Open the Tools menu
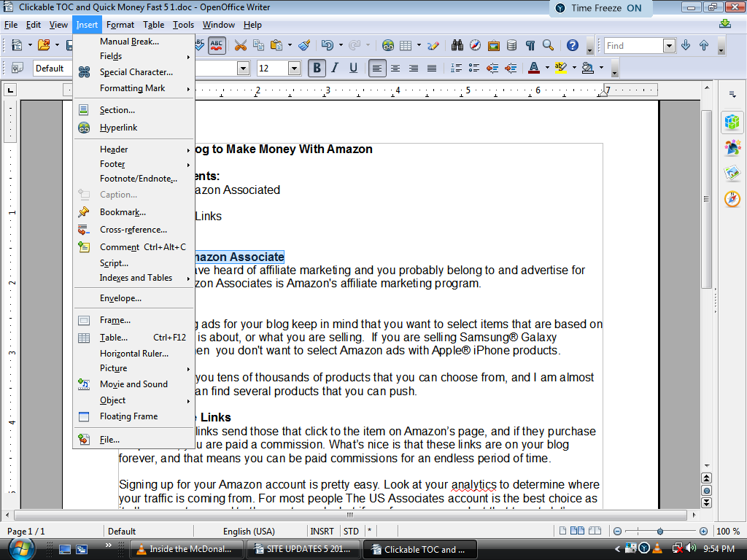Screen dimensions: 747x560 183,25
